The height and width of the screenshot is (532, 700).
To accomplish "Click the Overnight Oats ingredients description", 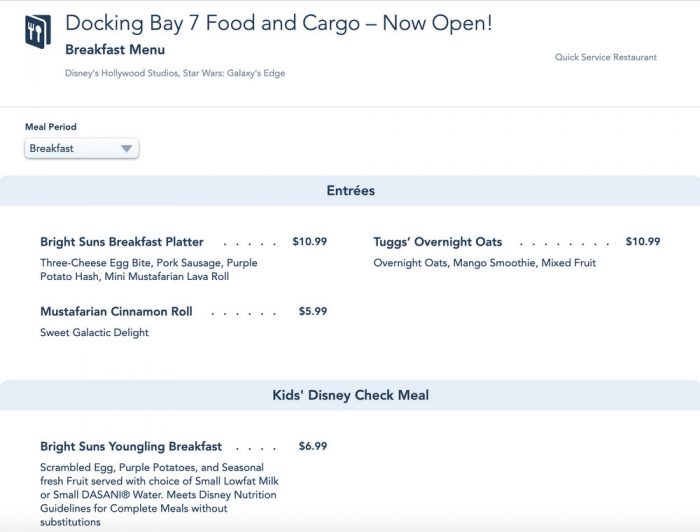I will coord(484,263).
